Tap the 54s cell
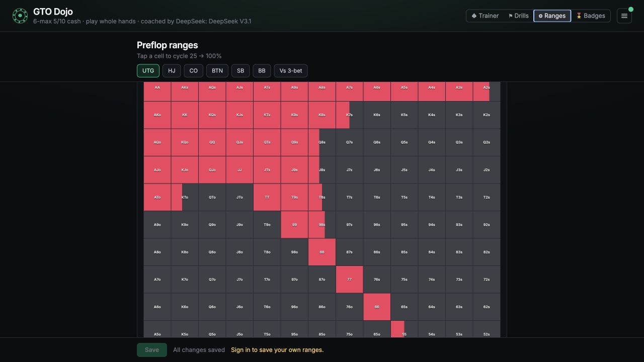This screenshot has width=644, height=362. click(x=432, y=329)
